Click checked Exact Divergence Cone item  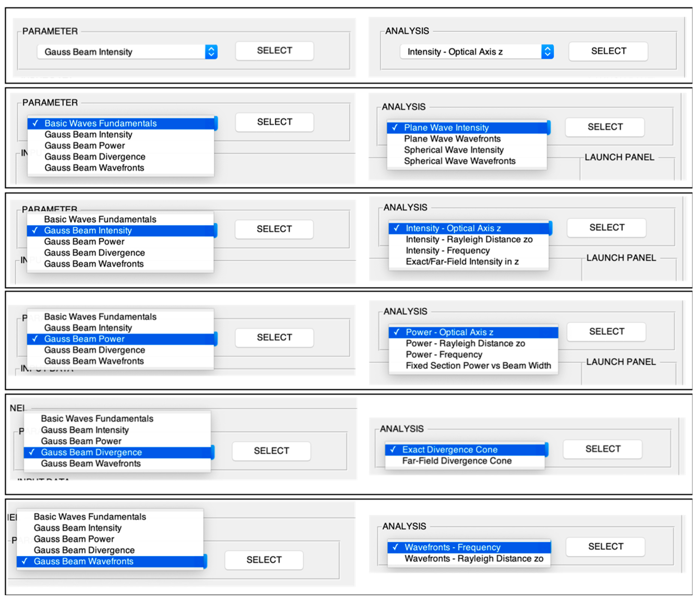point(450,450)
